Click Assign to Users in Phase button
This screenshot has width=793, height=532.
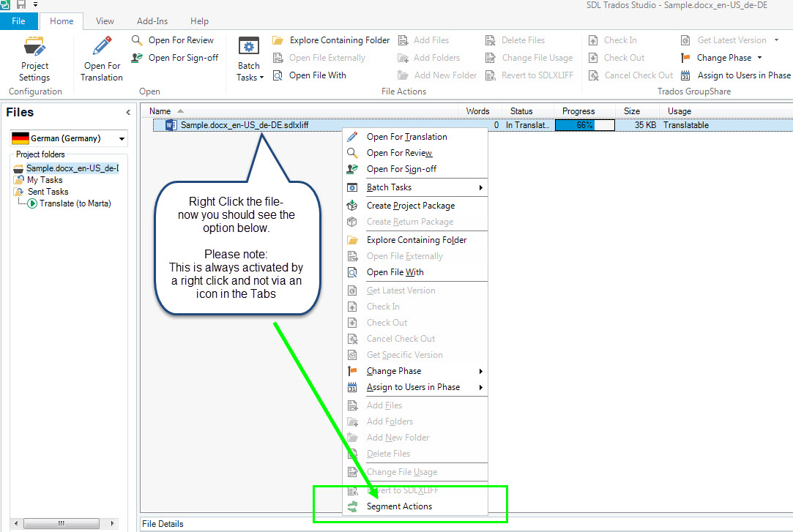tap(736, 75)
